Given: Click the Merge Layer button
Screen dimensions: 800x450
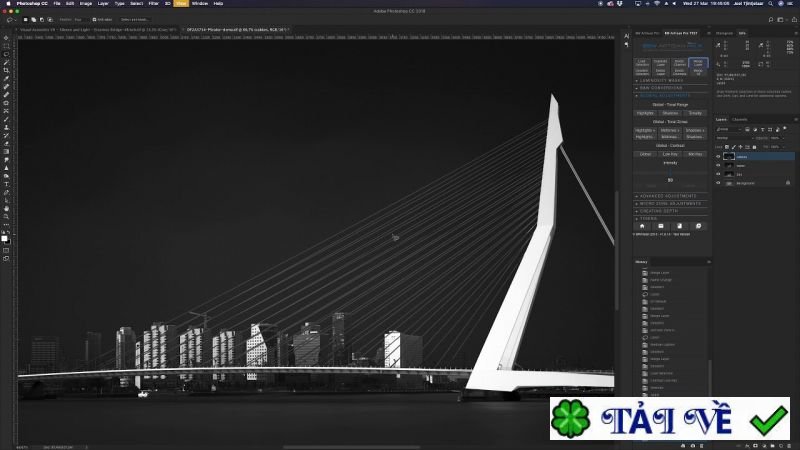Looking at the screenshot, I should click(698, 63).
